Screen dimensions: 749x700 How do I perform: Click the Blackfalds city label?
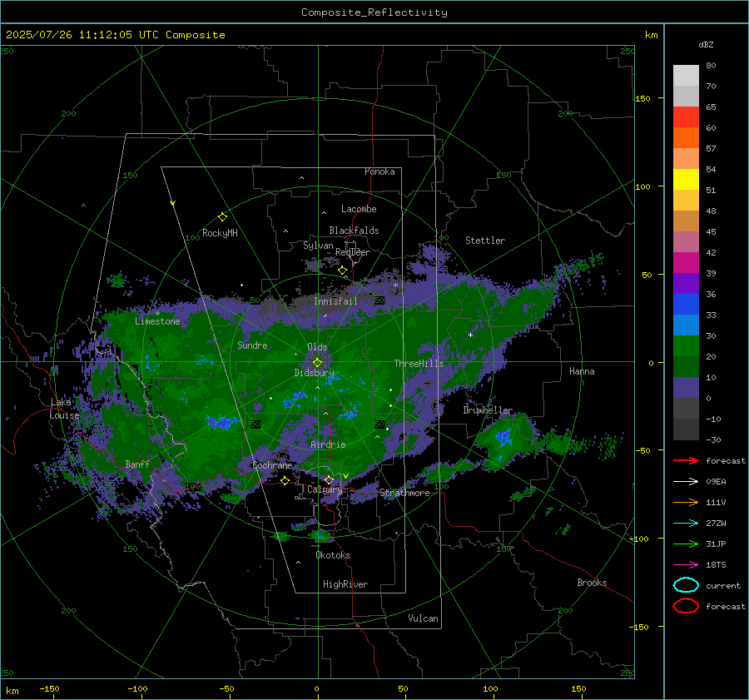(x=354, y=231)
